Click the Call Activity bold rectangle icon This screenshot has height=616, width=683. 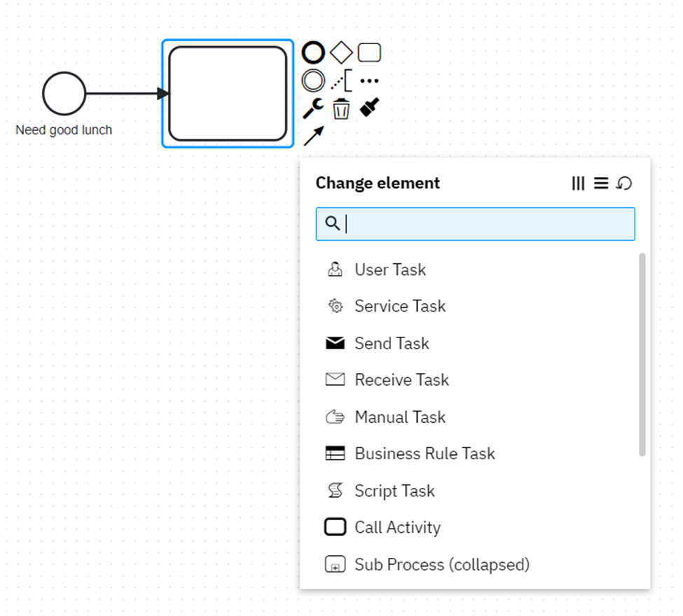coord(335,527)
